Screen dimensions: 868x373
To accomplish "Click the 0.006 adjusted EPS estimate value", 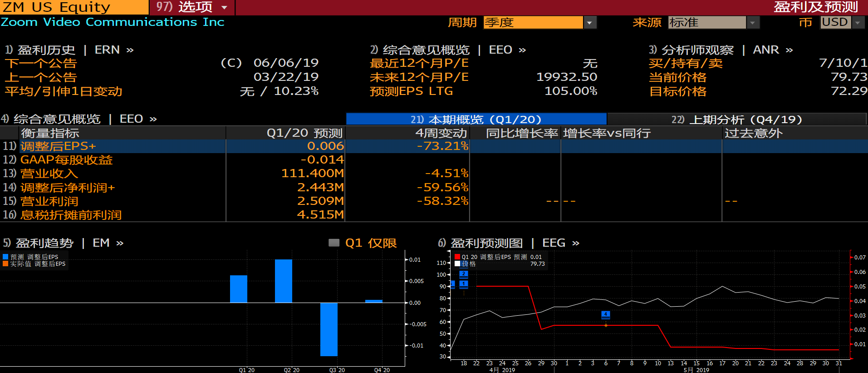I will tap(325, 146).
